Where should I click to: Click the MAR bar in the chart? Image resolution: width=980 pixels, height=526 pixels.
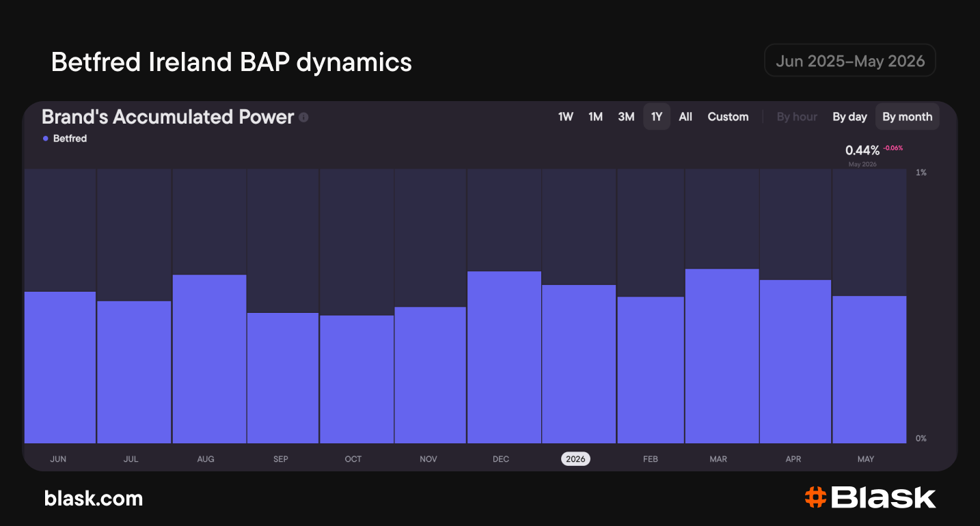point(722,356)
